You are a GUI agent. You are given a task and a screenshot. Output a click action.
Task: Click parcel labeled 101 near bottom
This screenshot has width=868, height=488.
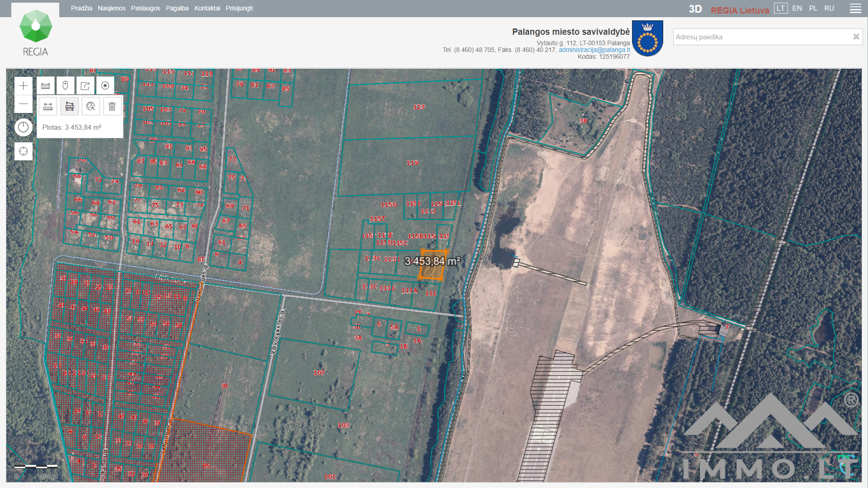(x=330, y=477)
